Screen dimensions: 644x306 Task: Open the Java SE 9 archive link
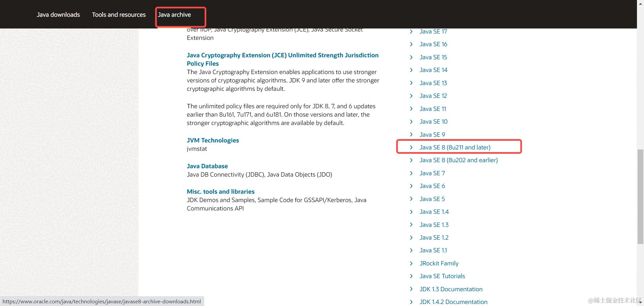tap(432, 135)
